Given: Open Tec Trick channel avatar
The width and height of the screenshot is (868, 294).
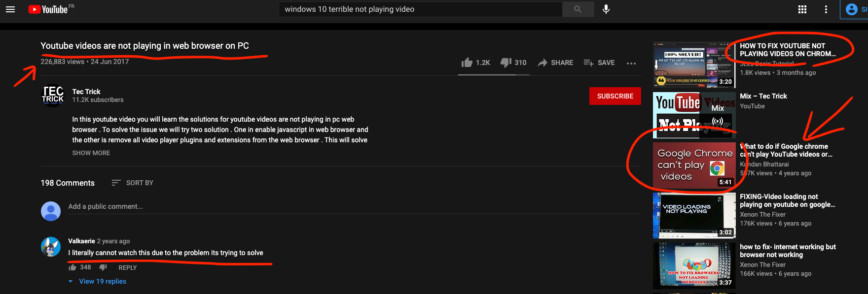Looking at the screenshot, I should pyautogui.click(x=53, y=96).
